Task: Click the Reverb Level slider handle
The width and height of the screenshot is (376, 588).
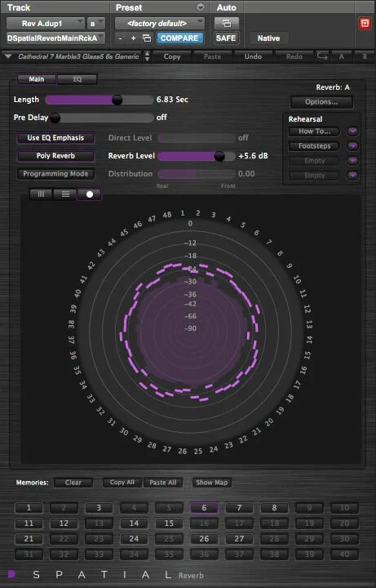Action: point(220,156)
